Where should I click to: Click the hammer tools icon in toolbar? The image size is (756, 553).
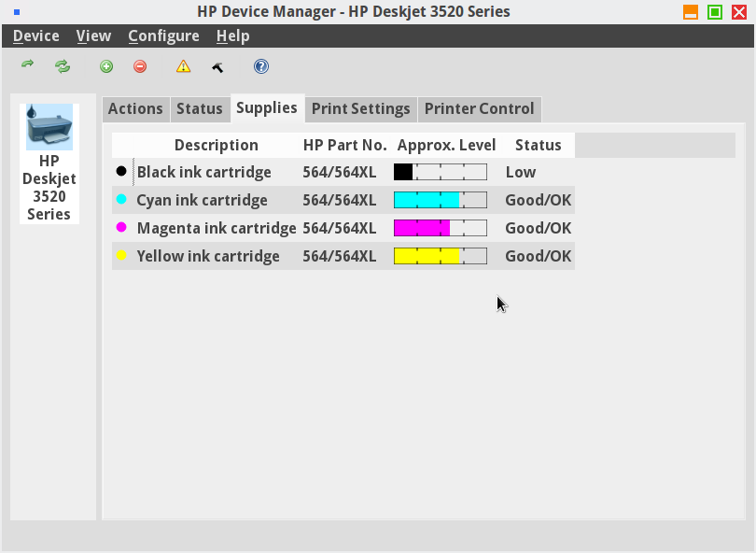[x=217, y=66]
